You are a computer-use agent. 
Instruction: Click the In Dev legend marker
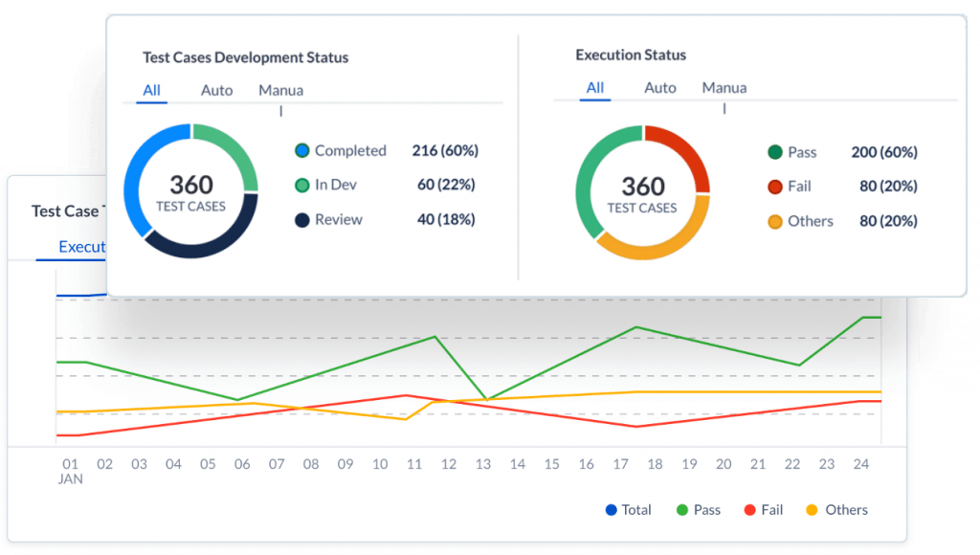point(301,185)
